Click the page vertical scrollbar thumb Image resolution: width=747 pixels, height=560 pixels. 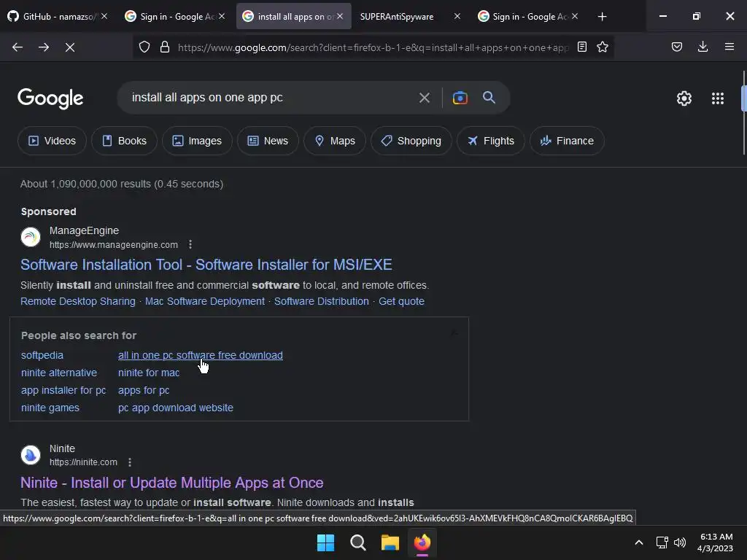click(743, 98)
